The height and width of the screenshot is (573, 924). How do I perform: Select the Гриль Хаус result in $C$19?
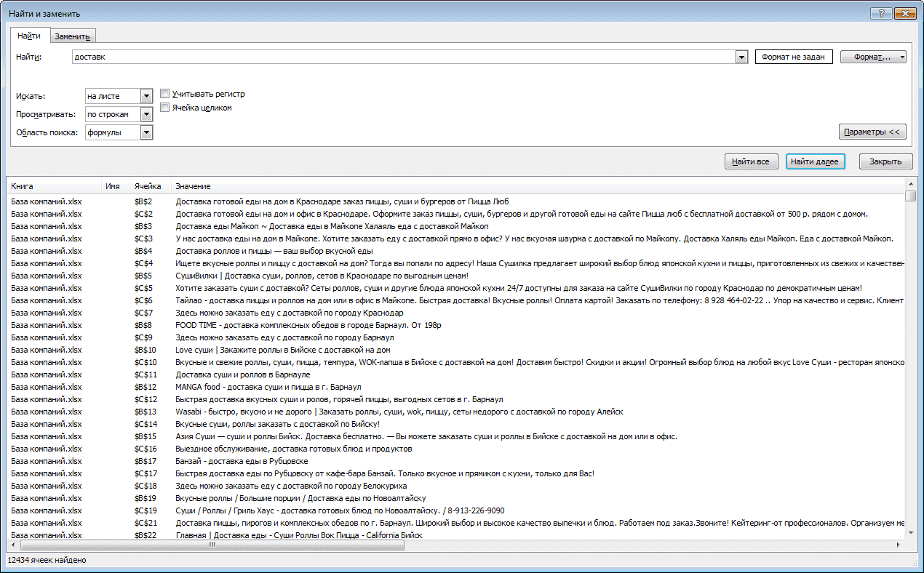click(x=455, y=510)
